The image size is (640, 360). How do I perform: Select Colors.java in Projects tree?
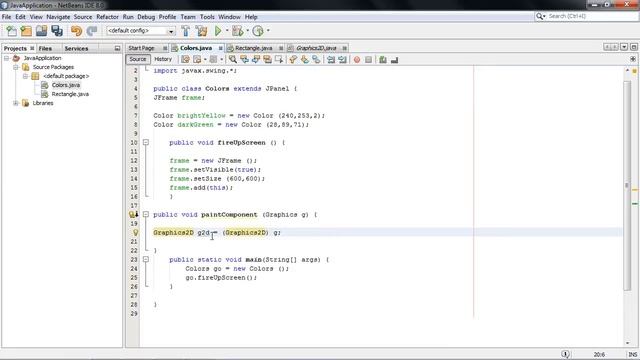[x=66, y=85]
